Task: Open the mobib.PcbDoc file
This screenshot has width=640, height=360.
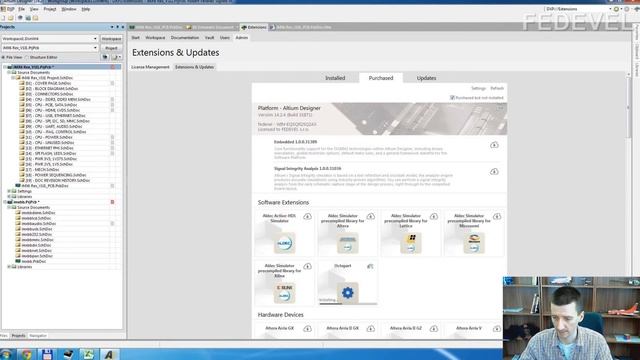Action: 34,261
